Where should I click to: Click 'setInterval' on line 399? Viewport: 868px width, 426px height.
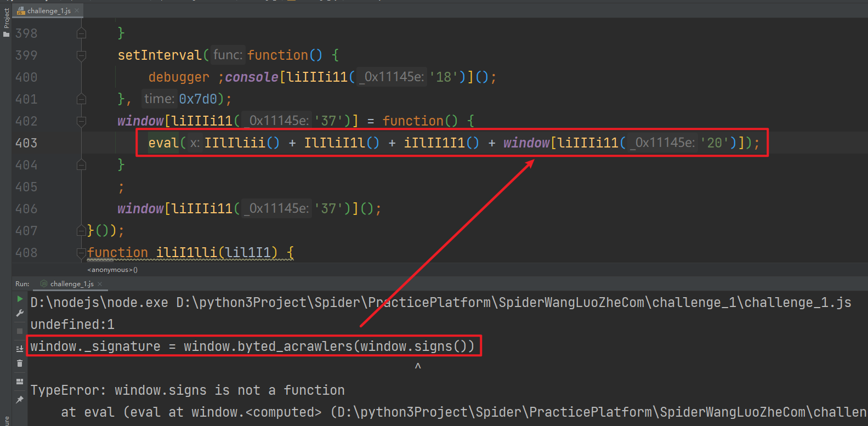pos(160,55)
